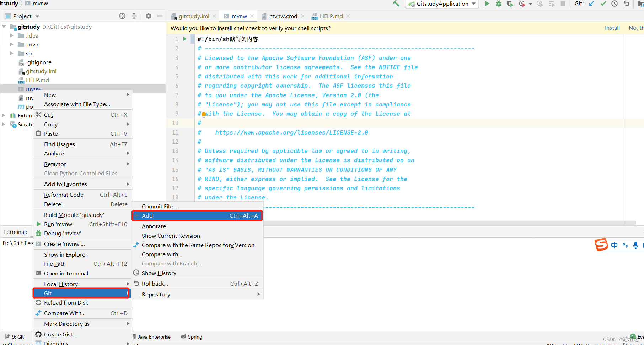The image size is (644, 345).
Task: Select .gitignore in the project tree
Action: click(x=39, y=62)
